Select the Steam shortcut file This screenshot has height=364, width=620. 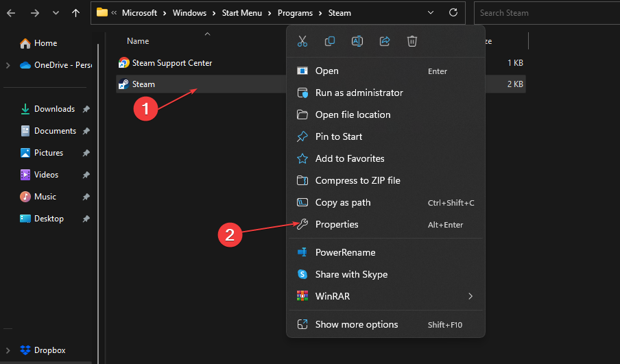(143, 84)
